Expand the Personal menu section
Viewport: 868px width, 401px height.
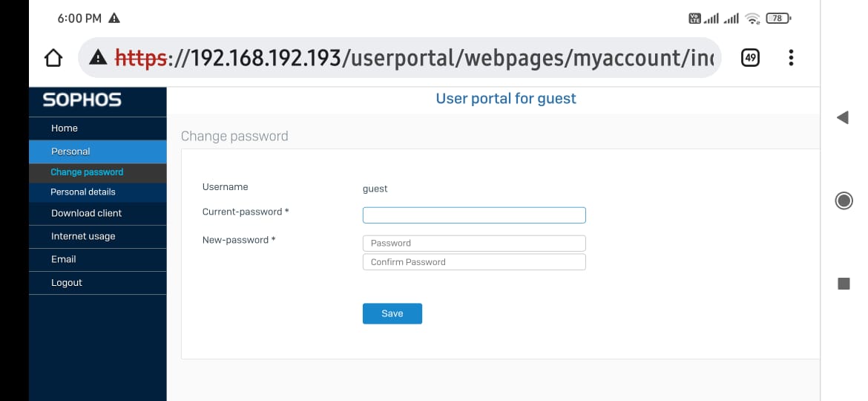pos(70,151)
